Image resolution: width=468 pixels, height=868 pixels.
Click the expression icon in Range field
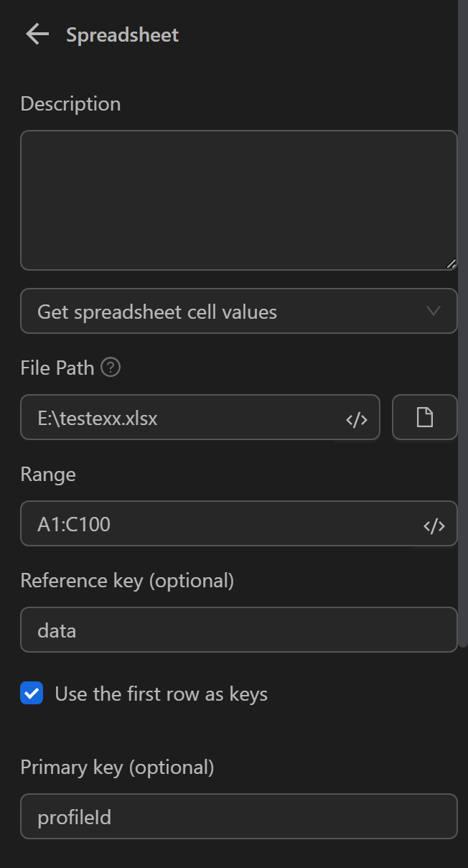point(434,526)
